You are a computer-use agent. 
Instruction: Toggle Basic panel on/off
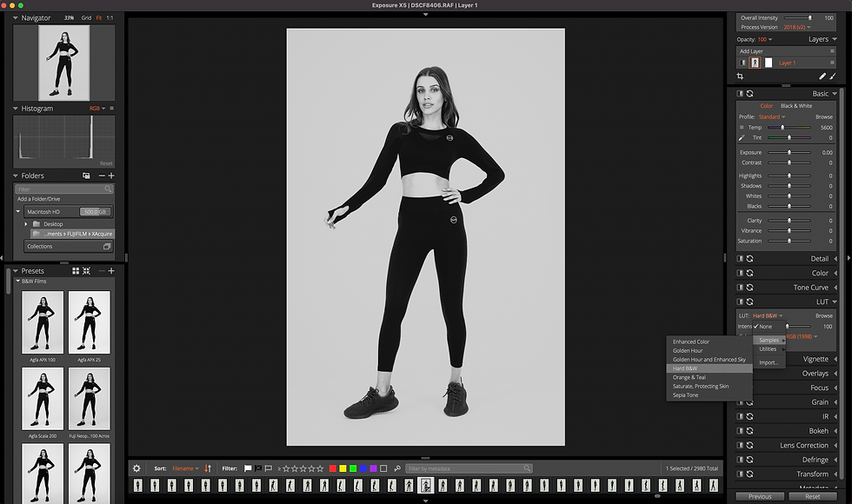click(x=740, y=94)
